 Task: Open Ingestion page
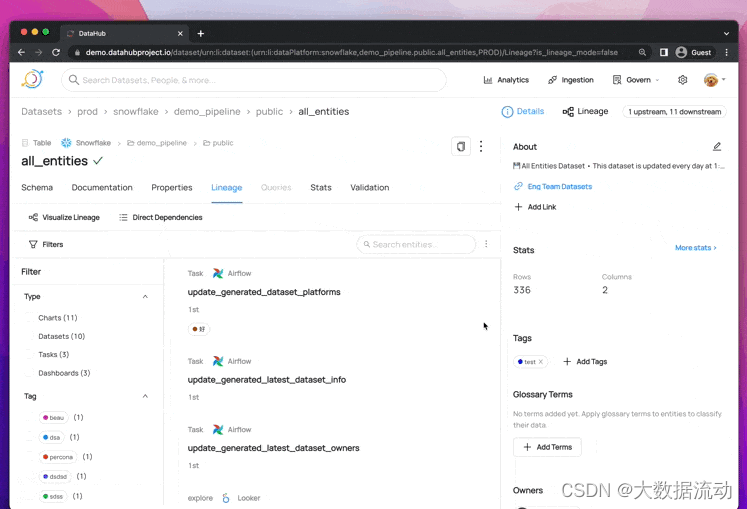pyautogui.click(x=571, y=80)
